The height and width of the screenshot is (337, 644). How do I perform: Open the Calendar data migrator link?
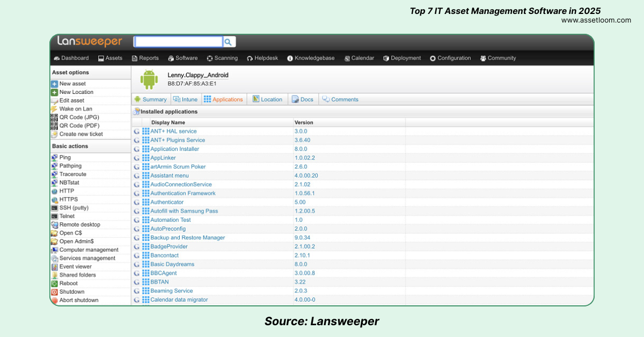click(179, 300)
